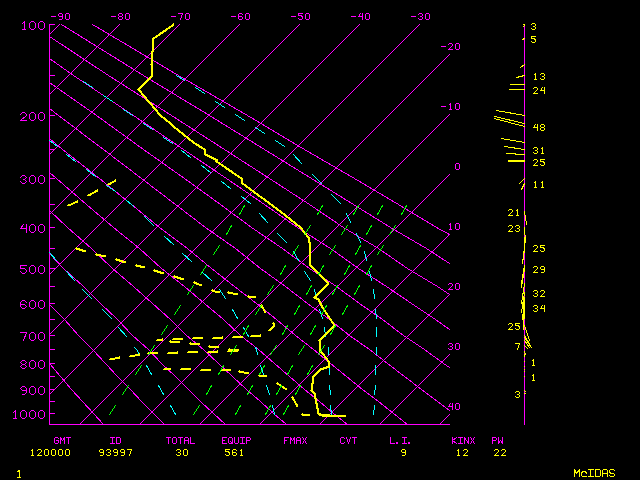The width and height of the screenshot is (640, 480).
Task: Click the FMAX header label
Action: [x=296, y=440]
